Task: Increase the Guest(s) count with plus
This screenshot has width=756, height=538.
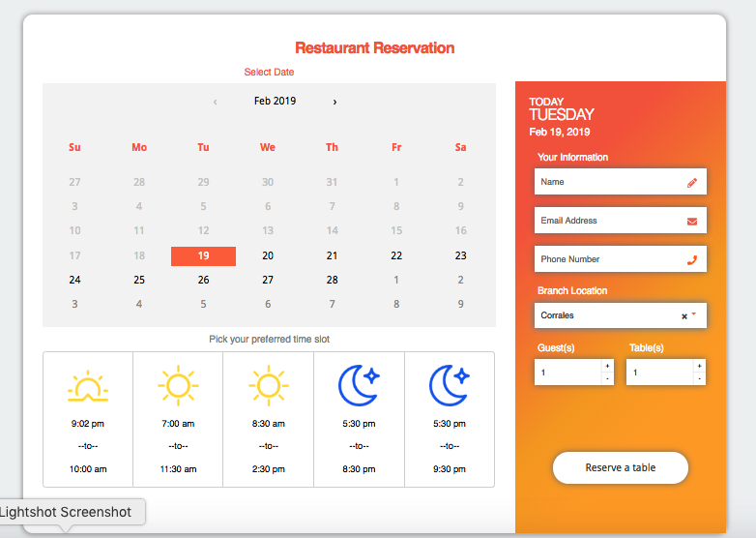Action: [606, 366]
